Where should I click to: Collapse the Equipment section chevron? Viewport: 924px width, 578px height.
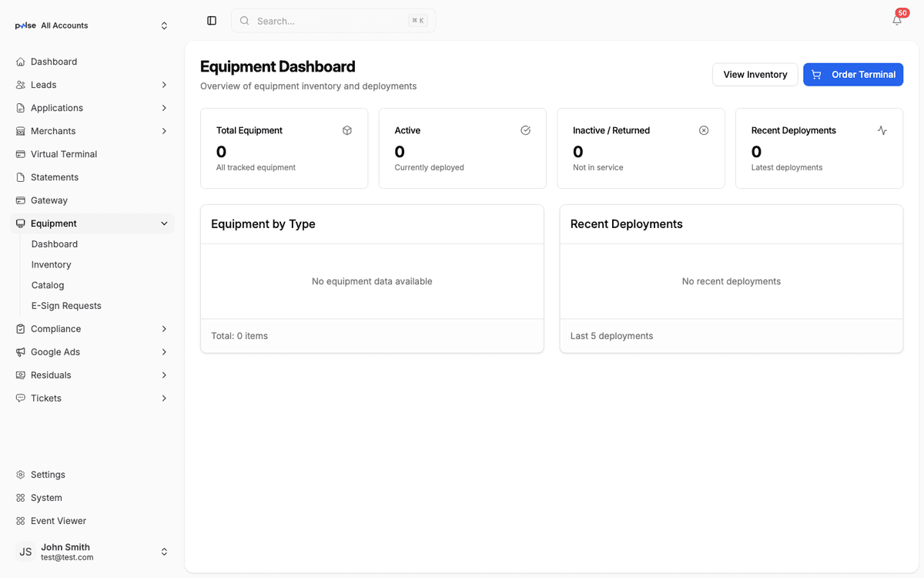point(163,223)
